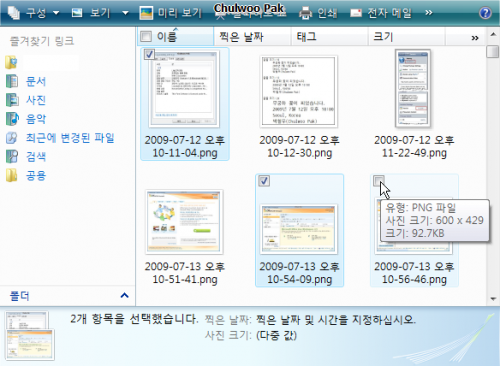Click stacked preview thumbnail in details pane
Screen dimensions: 500x366
(x=29, y=336)
